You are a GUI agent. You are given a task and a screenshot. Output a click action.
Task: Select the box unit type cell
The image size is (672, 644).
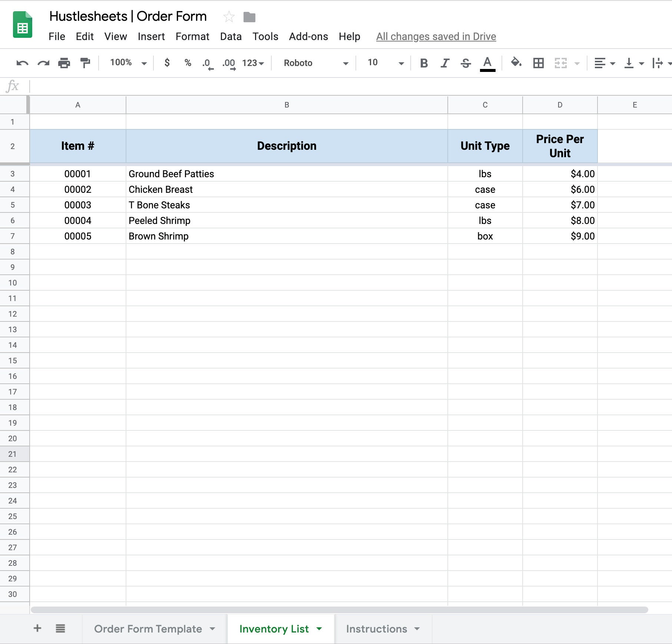pos(485,236)
